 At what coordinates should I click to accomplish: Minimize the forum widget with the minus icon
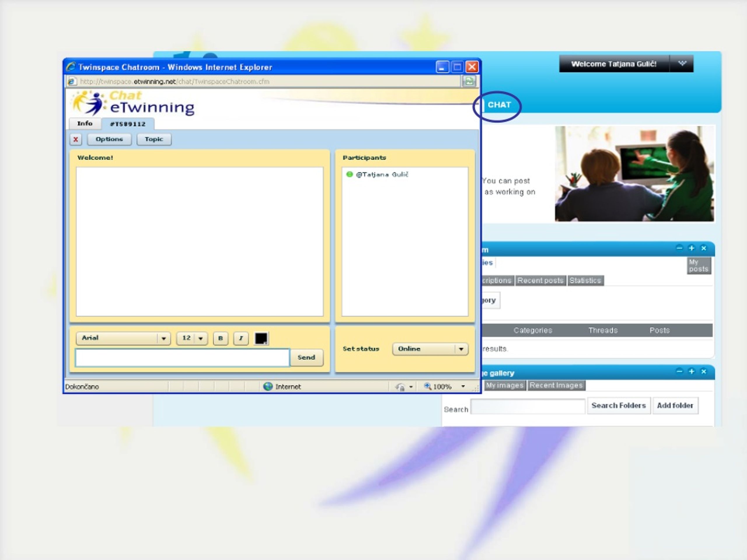[680, 248]
